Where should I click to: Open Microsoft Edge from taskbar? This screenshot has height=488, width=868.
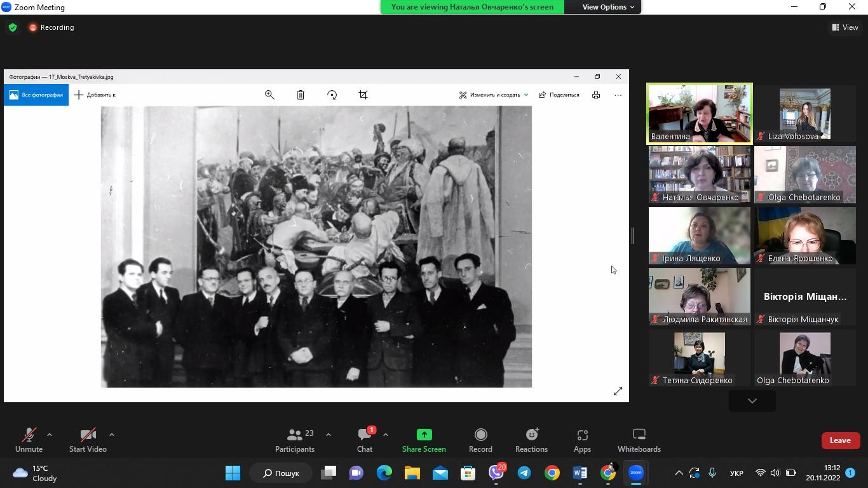click(x=384, y=473)
